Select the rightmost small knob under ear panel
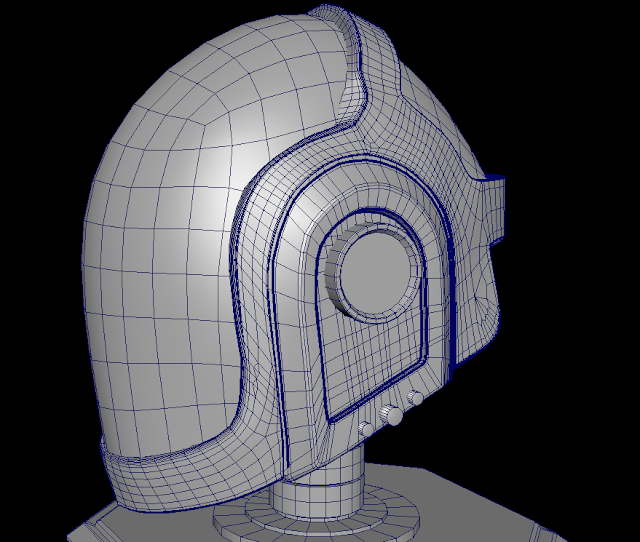Viewport: 640px width, 542px height. (x=415, y=398)
